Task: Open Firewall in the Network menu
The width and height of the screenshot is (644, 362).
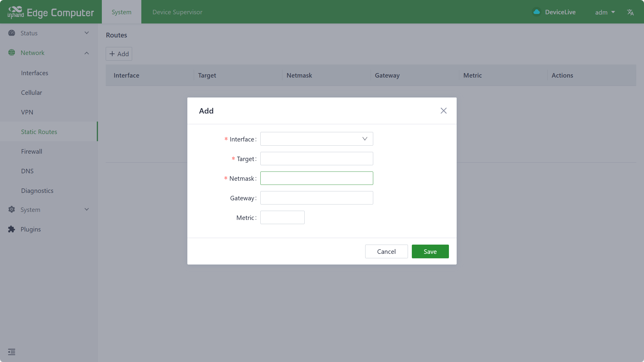Action: 31,151
